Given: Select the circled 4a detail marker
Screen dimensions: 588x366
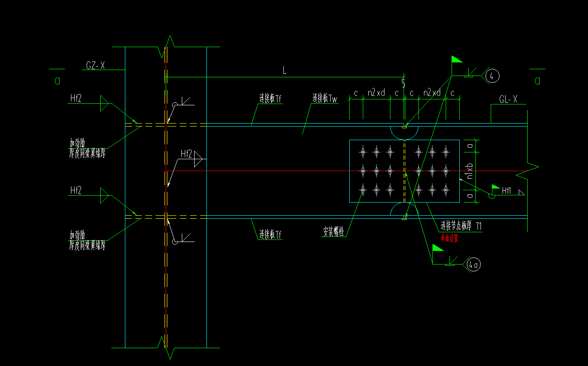Looking at the screenshot, I should click(x=473, y=265).
